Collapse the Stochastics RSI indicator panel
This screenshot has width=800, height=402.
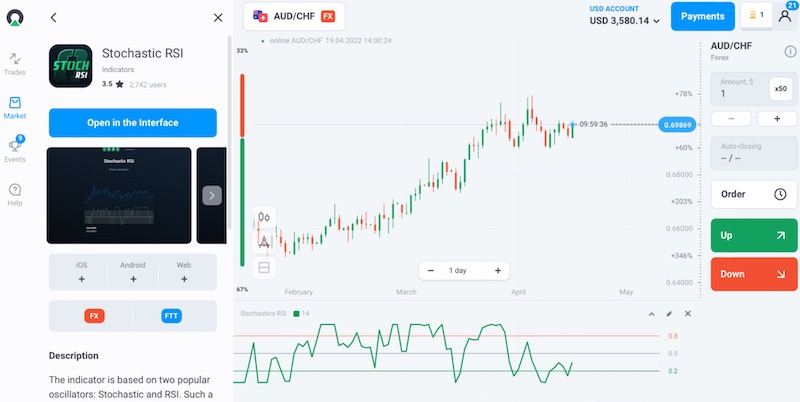tap(652, 314)
